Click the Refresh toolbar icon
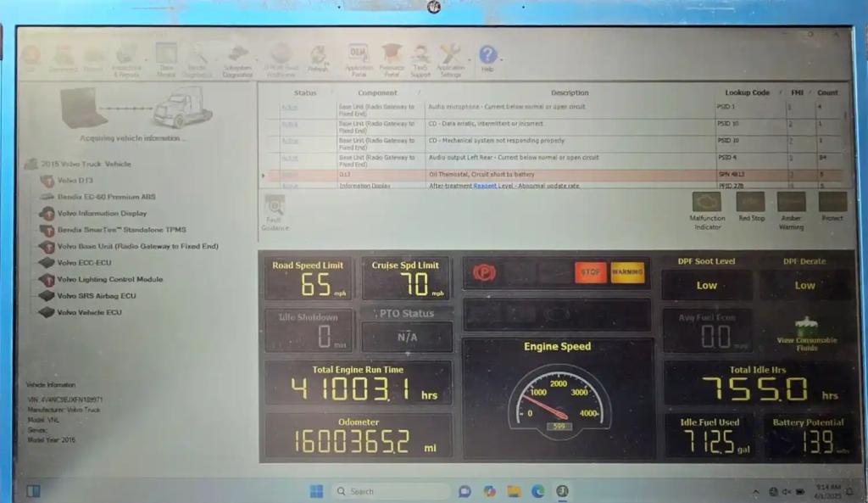The height and width of the screenshot is (503, 868). pos(319,58)
